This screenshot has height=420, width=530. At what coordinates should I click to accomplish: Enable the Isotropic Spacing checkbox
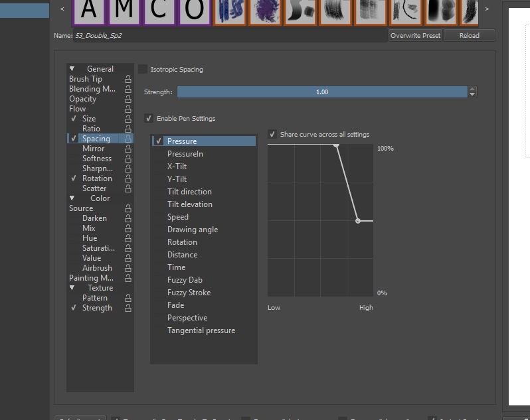click(x=143, y=69)
